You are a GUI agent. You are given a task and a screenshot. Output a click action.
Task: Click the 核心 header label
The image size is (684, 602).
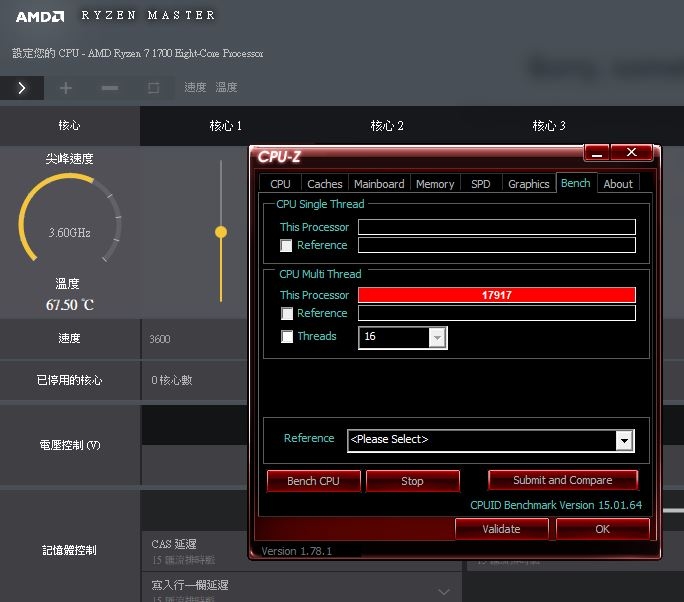click(69, 126)
